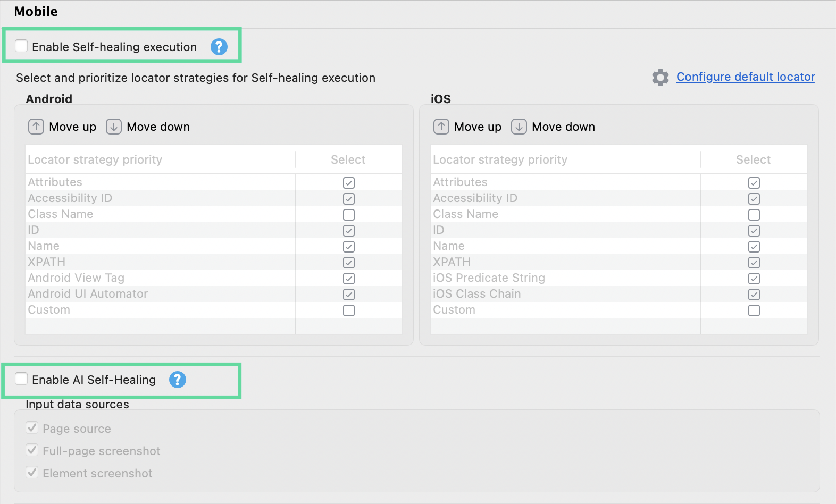Click Android Move down arrow icon

coord(114,127)
